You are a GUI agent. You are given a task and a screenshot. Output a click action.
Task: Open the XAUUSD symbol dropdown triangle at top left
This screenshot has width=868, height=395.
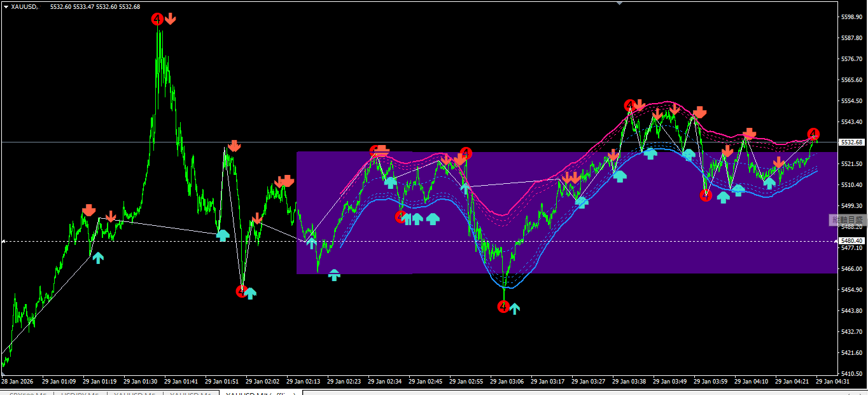[6, 6]
